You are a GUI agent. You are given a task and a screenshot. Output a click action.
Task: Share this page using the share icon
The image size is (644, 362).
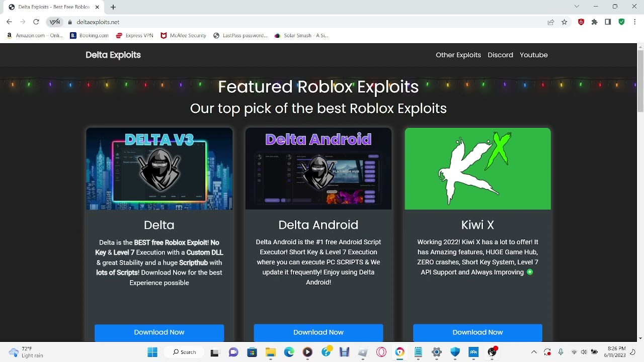click(551, 22)
